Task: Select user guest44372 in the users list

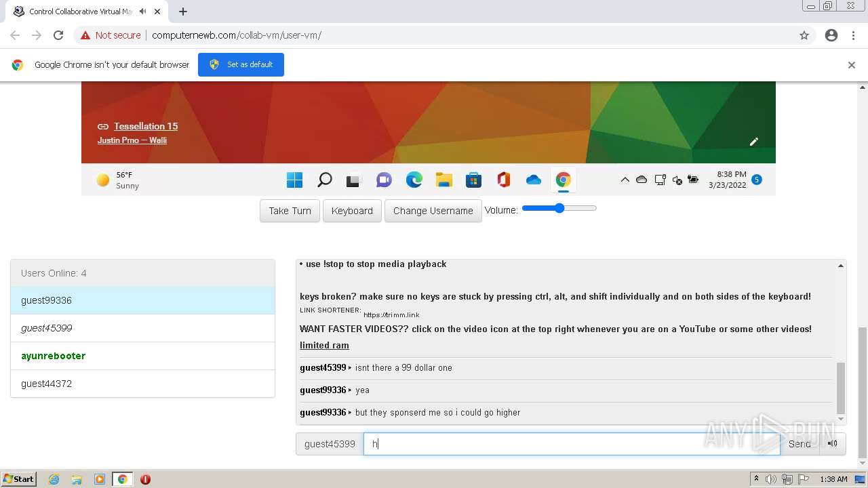Action: pos(142,384)
